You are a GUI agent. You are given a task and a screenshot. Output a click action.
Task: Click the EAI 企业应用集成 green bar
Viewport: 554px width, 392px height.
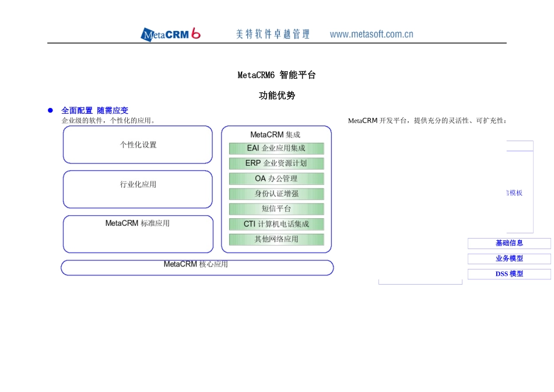[x=276, y=148]
